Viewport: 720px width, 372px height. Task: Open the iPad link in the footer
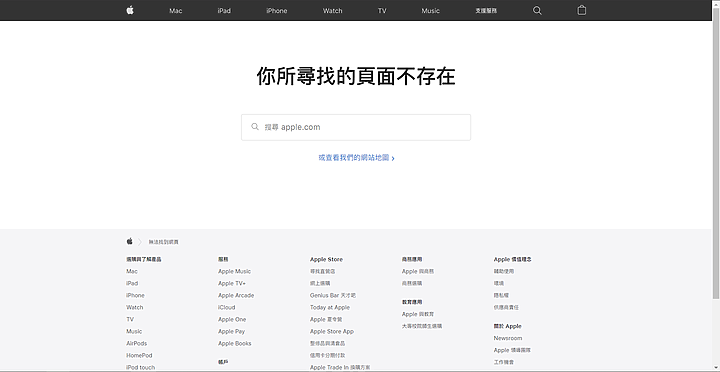(132, 283)
